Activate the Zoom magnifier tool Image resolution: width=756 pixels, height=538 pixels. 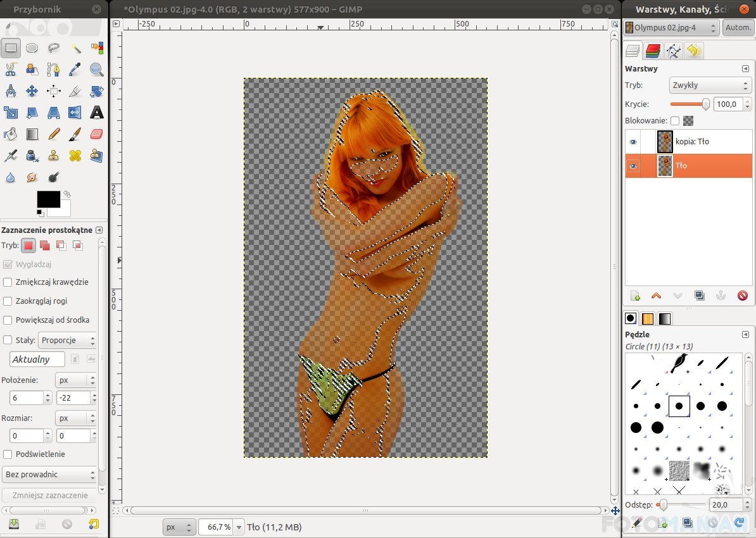96,70
